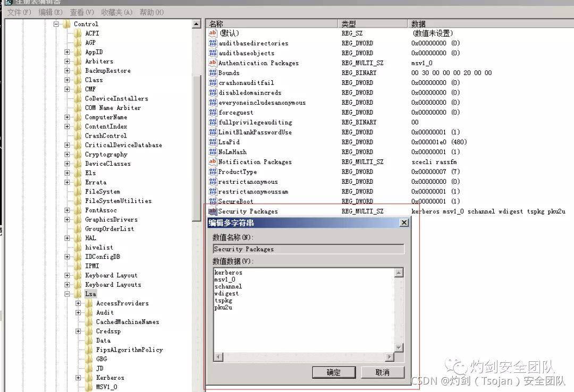Collapse the Control tree node

pos(56,24)
